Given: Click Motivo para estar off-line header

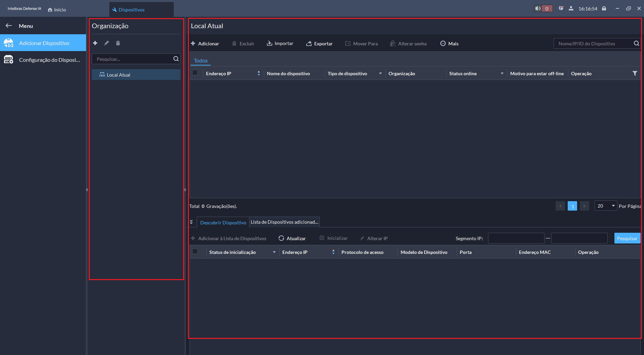Looking at the screenshot, I should click(537, 74).
